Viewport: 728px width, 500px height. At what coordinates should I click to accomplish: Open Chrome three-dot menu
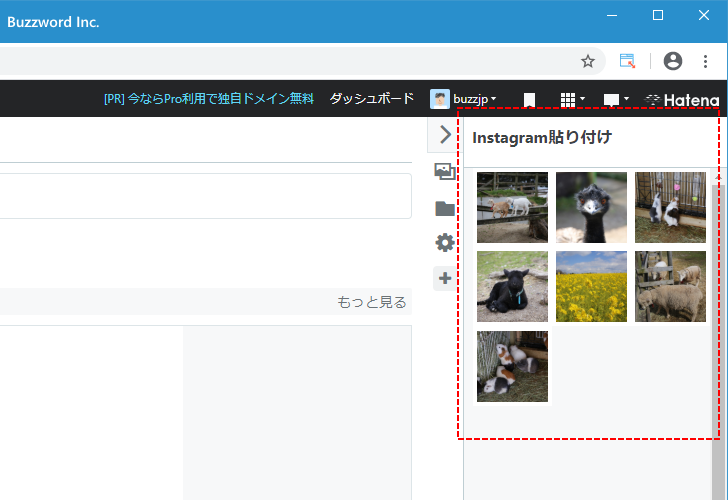(705, 61)
